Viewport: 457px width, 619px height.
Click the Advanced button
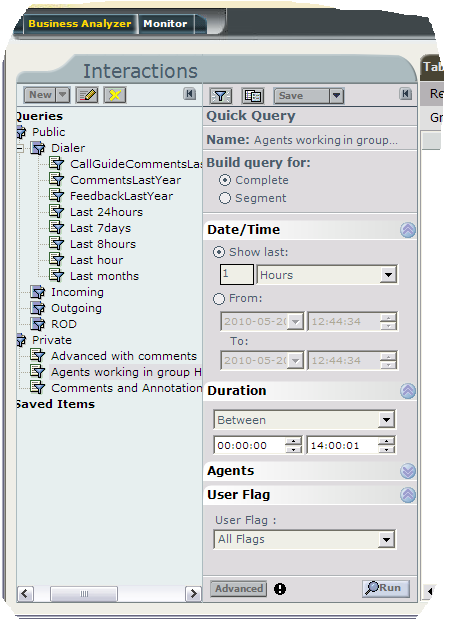tap(238, 589)
